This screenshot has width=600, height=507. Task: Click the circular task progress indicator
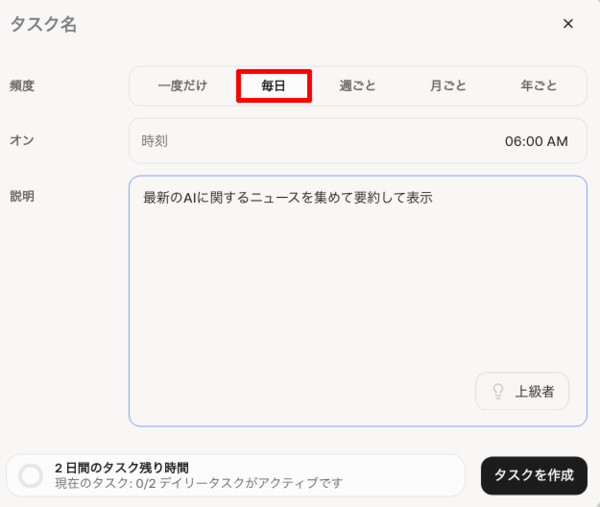coord(31,476)
